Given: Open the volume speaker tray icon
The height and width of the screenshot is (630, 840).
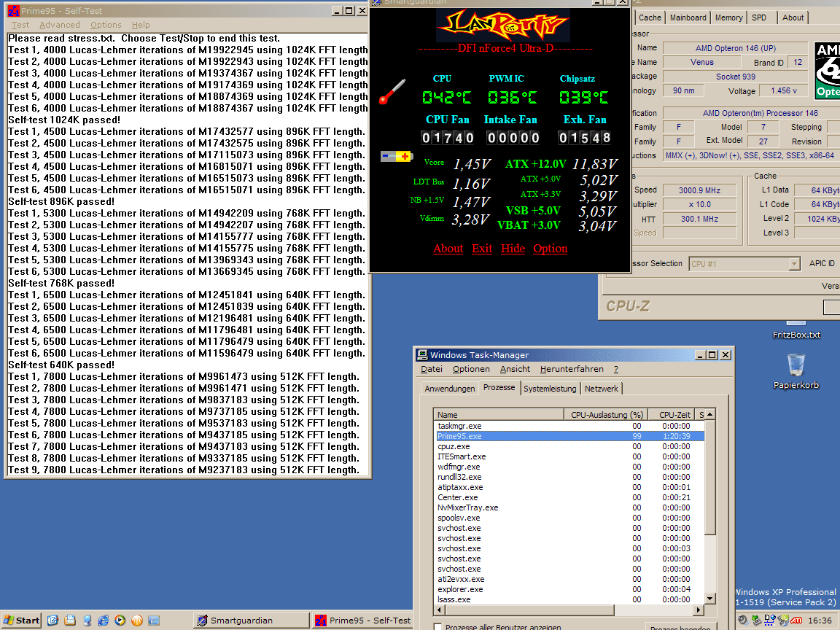Looking at the screenshot, I should click(x=743, y=621).
